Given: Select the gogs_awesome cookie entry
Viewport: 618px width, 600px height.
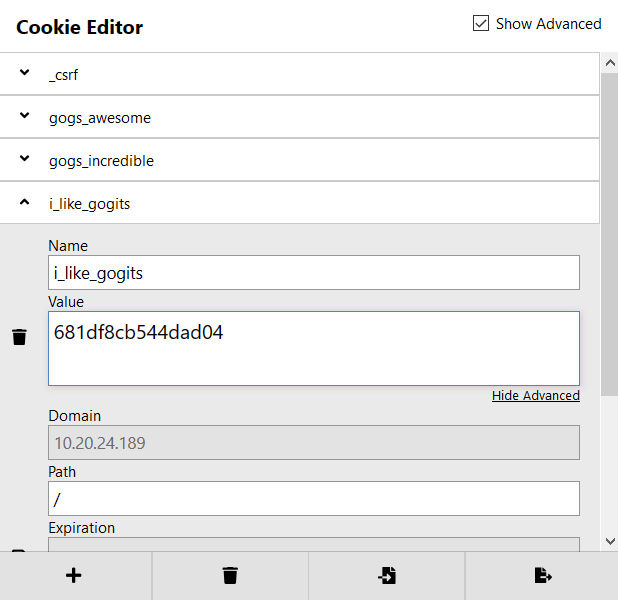Looking at the screenshot, I should coord(300,117).
